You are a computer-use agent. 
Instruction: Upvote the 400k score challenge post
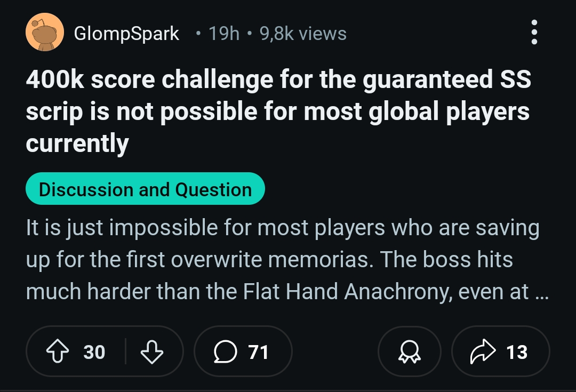(58, 351)
